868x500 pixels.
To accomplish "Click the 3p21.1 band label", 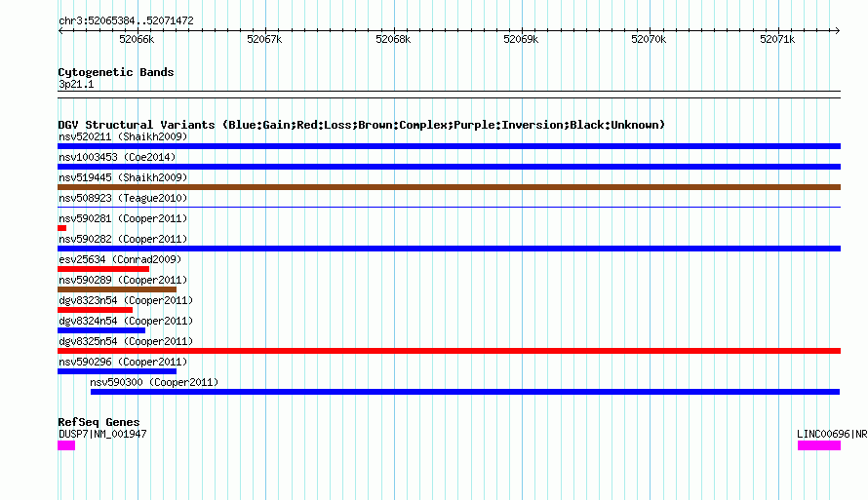I will (x=76, y=84).
